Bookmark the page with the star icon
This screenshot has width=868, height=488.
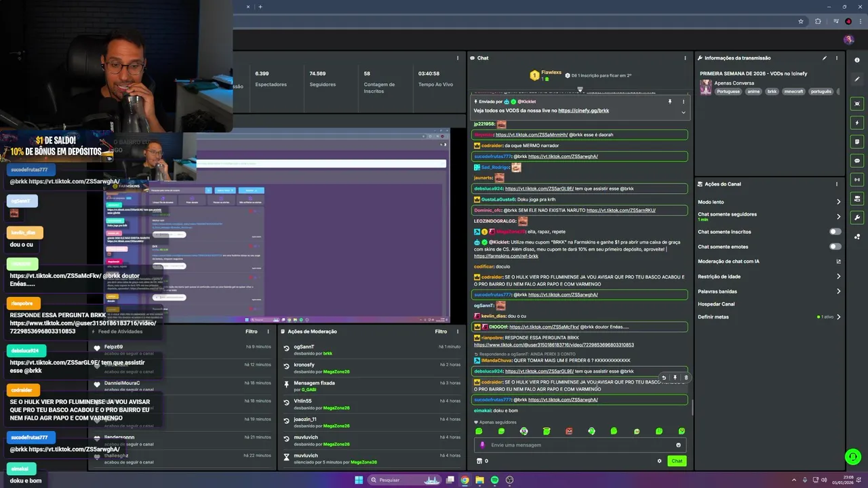(801, 22)
